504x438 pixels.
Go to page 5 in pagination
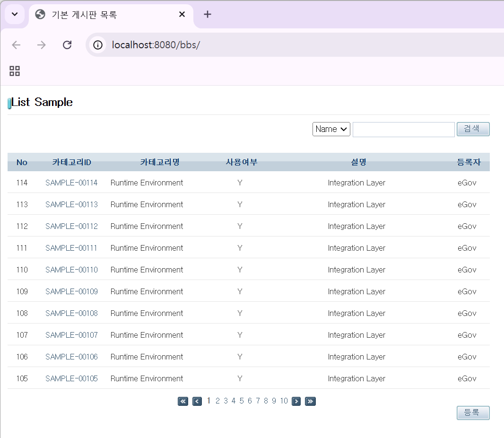tap(242, 401)
